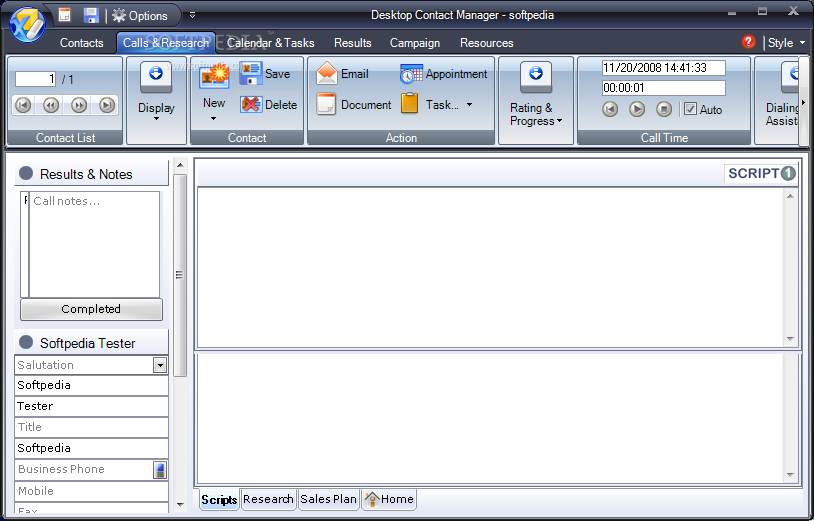This screenshot has height=521, width=814.
Task: Click the New contact icon
Action: click(214, 76)
